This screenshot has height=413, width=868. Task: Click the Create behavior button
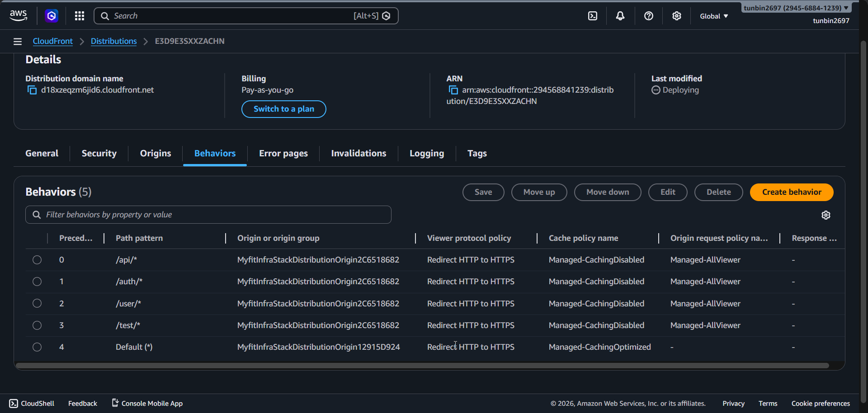[x=792, y=192]
